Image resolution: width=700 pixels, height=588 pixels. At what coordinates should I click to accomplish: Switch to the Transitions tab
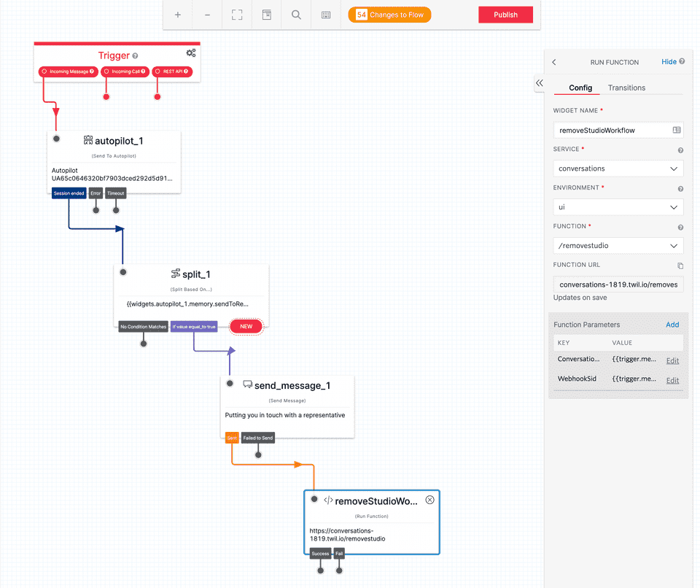[x=627, y=87]
